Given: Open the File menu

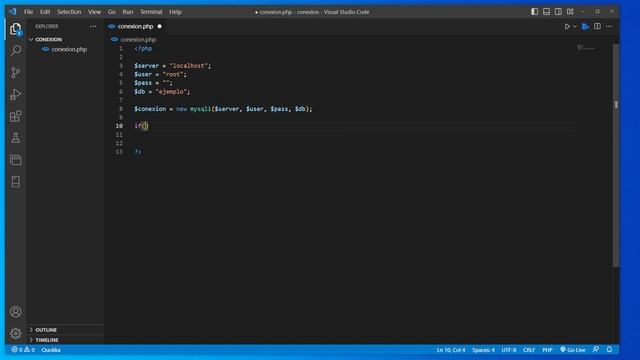Looking at the screenshot, I should click(x=28, y=12).
